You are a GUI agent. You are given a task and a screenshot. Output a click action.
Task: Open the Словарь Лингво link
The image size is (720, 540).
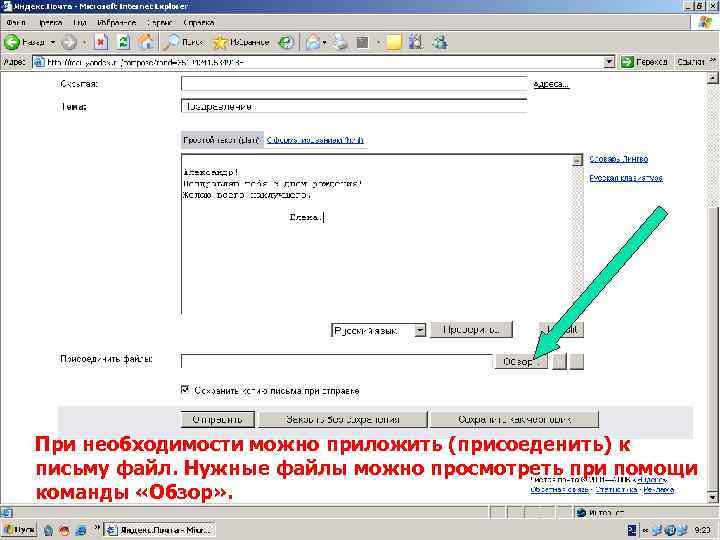pos(619,159)
